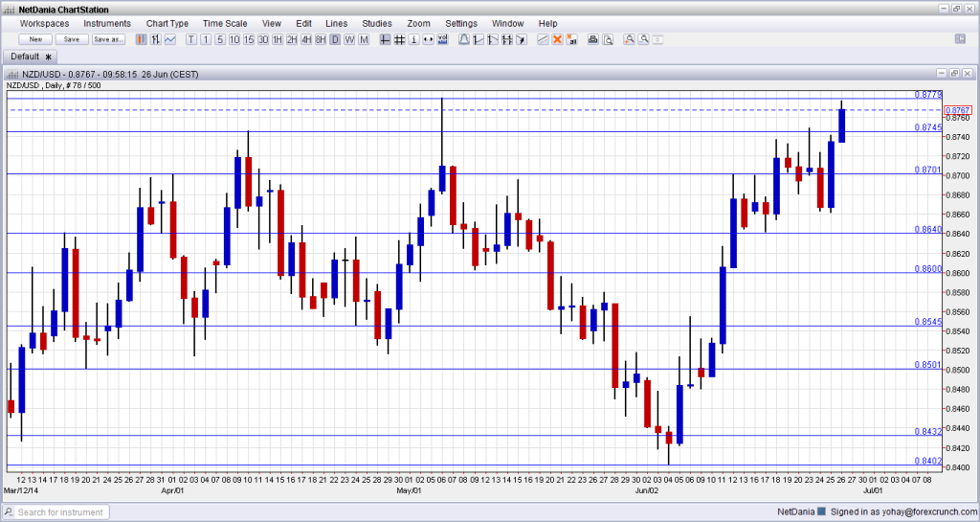Image resolution: width=980 pixels, height=522 pixels.
Task: Click the zoom out magnifier icon
Action: click(643, 39)
